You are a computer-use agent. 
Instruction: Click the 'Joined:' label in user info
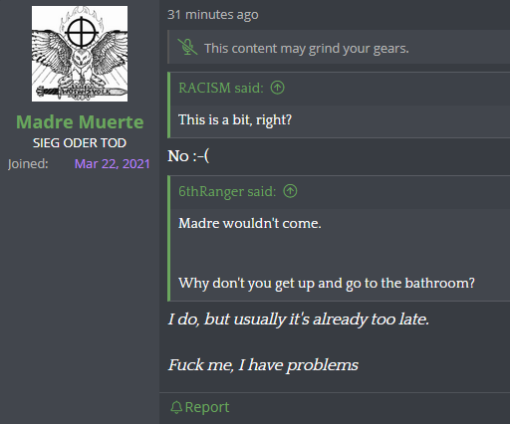point(28,164)
